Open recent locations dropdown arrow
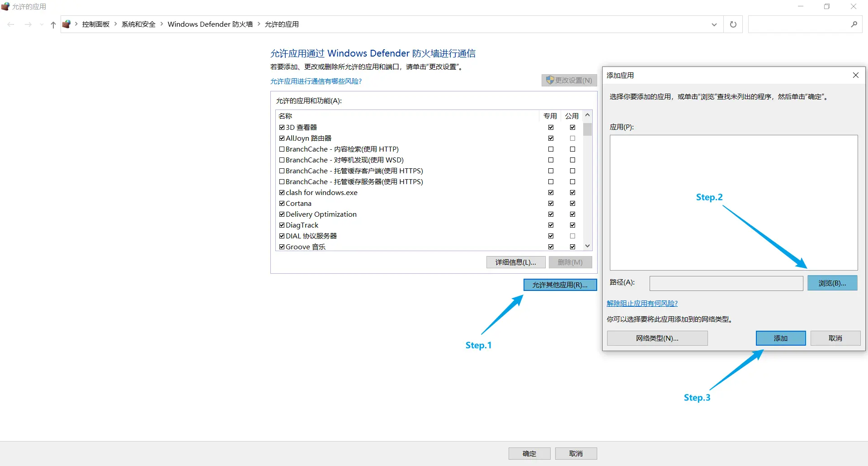The height and width of the screenshot is (466, 868). (42, 24)
